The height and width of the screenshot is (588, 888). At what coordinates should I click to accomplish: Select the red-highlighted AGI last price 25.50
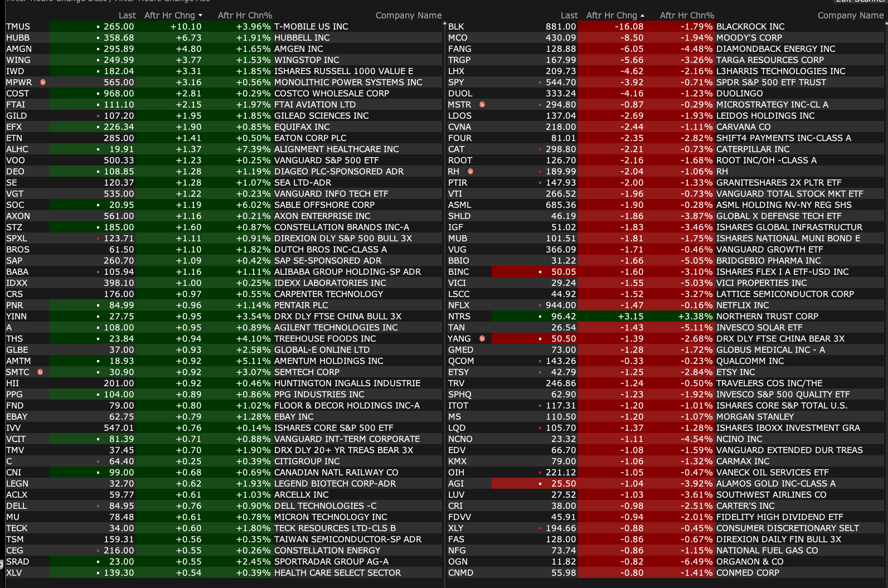[563, 484]
